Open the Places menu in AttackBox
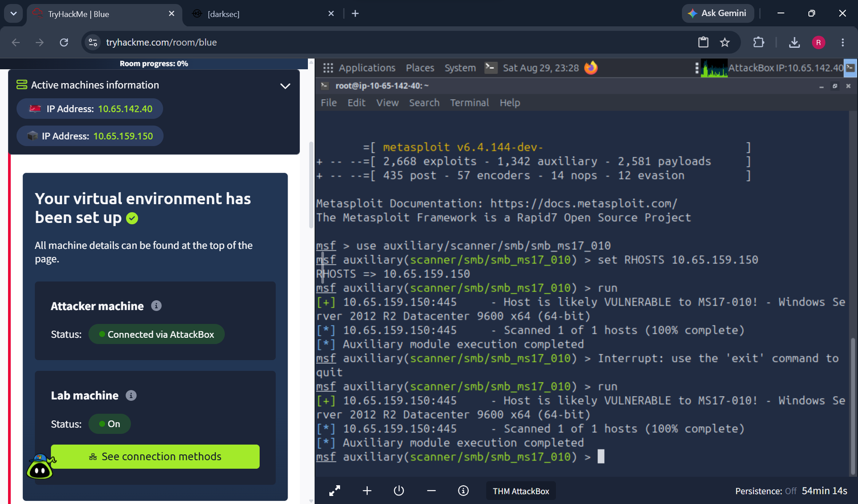This screenshot has width=858, height=504. [x=420, y=68]
